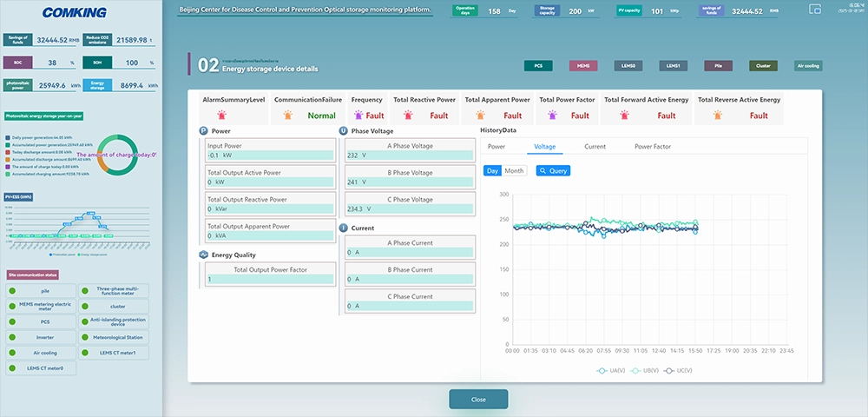The height and width of the screenshot is (417, 868).
Task: Click the Query search button
Action: click(x=553, y=170)
